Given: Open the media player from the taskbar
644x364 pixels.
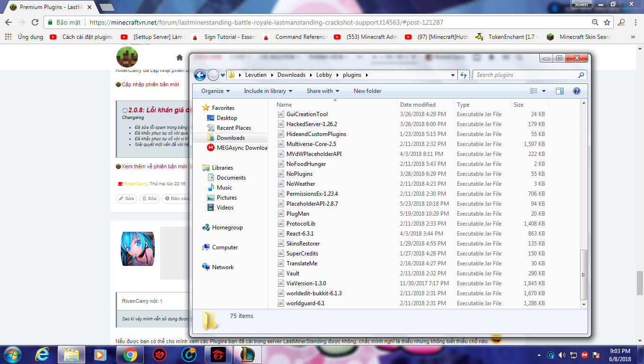Looking at the screenshot, I should click(99, 355).
